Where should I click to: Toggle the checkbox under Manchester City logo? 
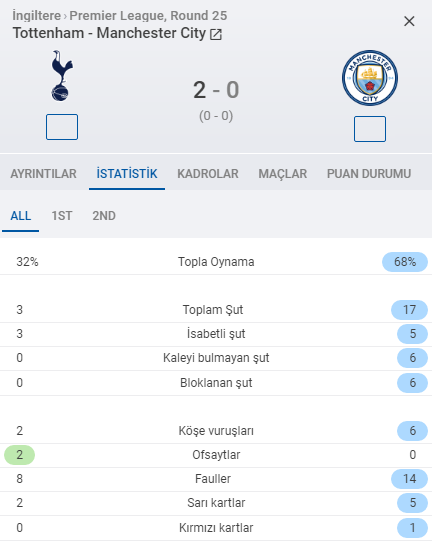click(x=370, y=129)
